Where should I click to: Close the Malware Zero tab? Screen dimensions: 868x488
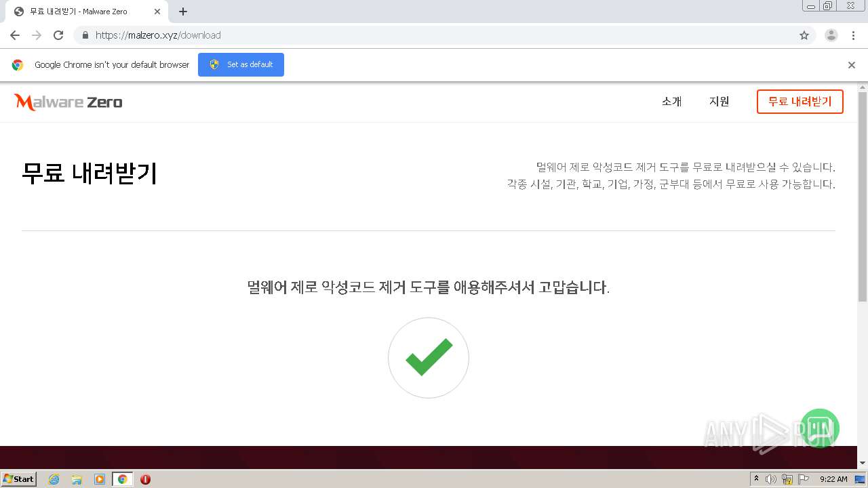(x=157, y=12)
